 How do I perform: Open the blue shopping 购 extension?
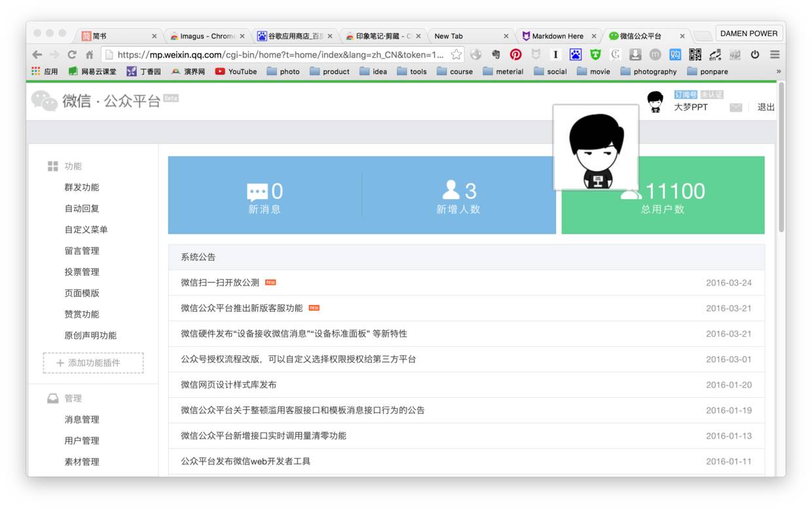[675, 55]
